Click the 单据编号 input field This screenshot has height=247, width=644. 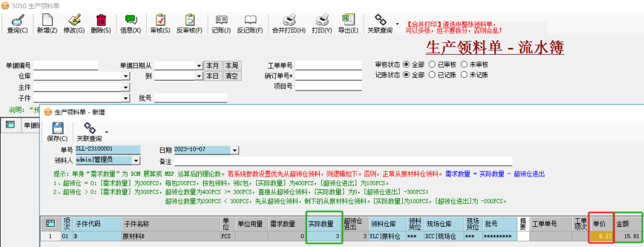(x=66, y=65)
